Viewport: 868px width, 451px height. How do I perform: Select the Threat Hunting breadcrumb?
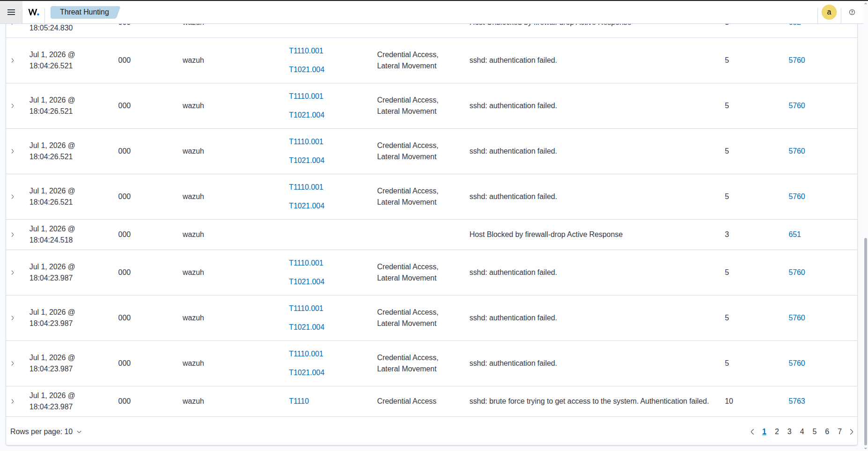84,12
